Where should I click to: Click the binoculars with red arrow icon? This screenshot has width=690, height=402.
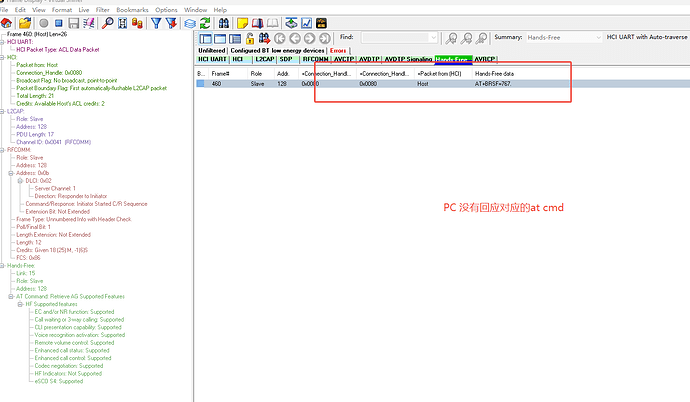tap(264, 38)
